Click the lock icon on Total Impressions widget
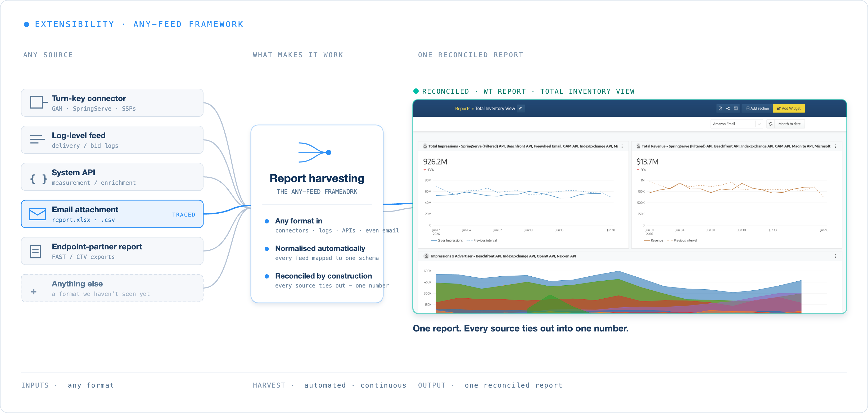This screenshot has width=868, height=413. click(425, 146)
